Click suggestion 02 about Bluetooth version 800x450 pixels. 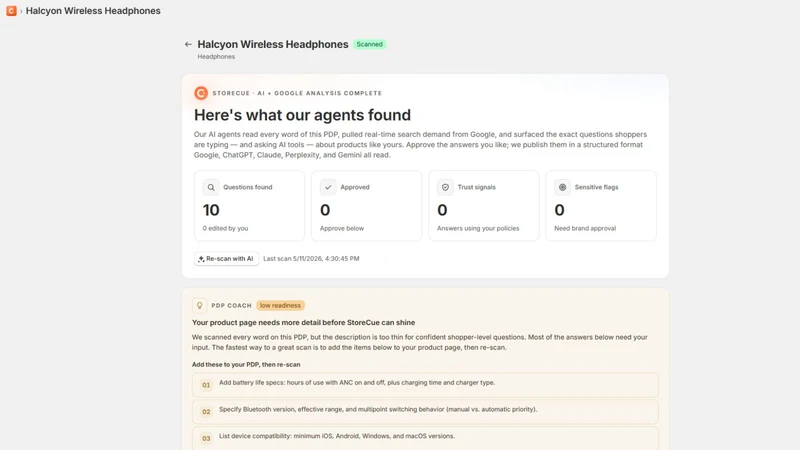point(425,411)
